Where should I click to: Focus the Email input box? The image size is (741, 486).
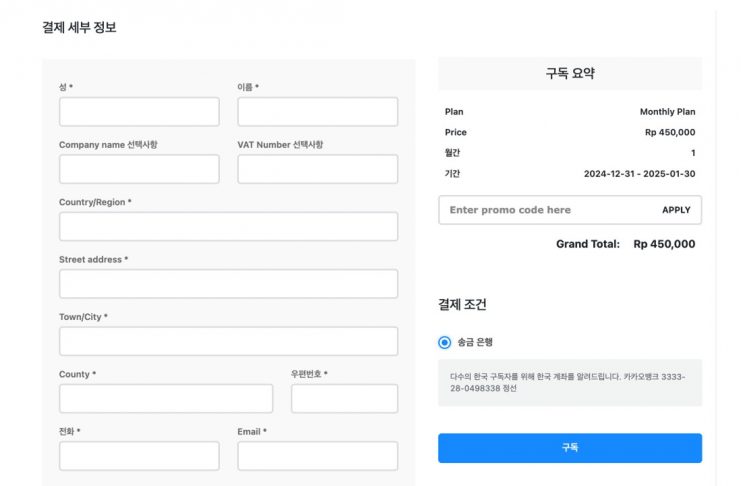[317, 456]
